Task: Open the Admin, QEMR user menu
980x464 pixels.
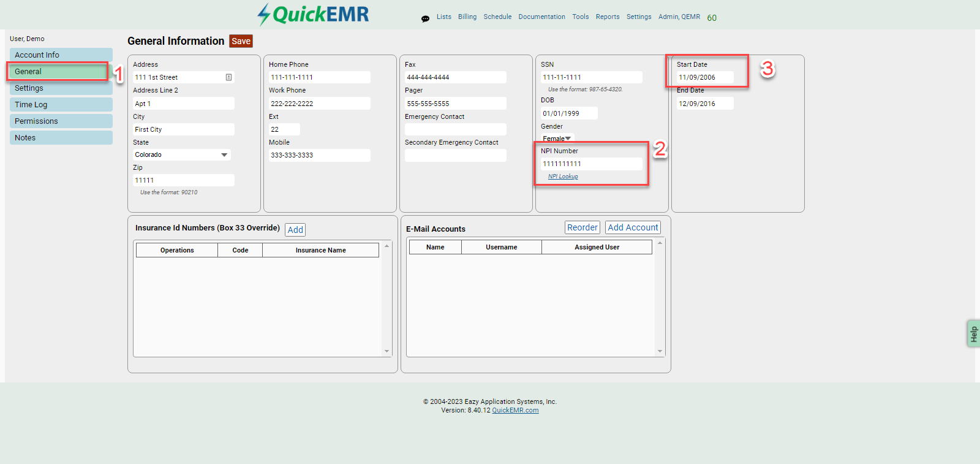Action: coord(679,17)
